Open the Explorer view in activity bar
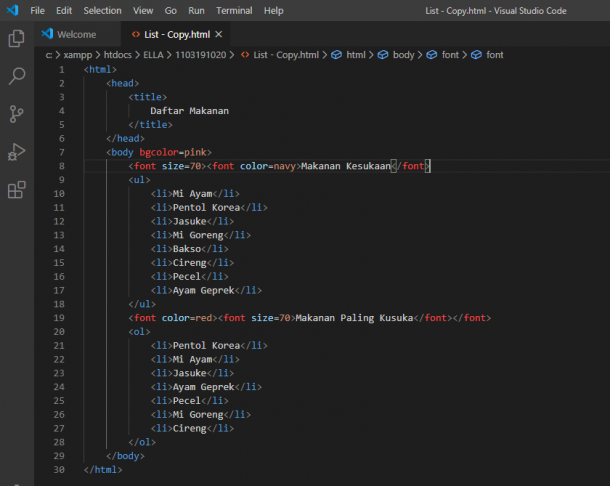This screenshot has height=486, width=610. tap(16, 38)
